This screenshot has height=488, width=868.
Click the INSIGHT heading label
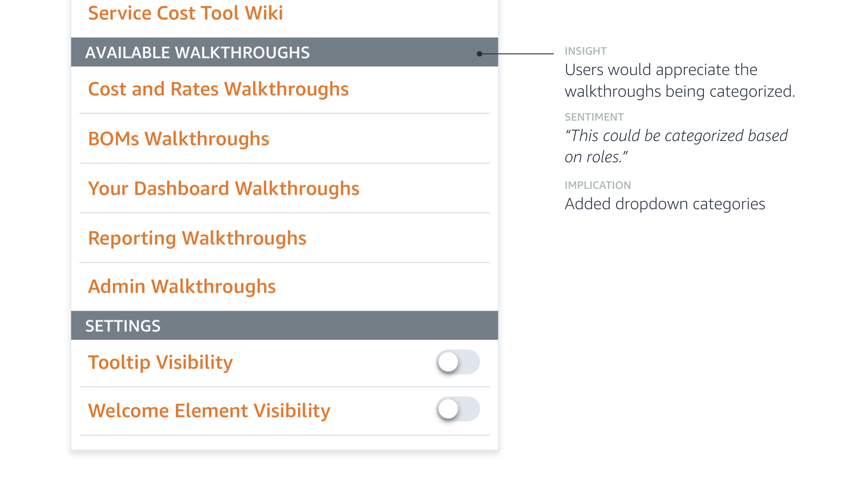tap(585, 51)
